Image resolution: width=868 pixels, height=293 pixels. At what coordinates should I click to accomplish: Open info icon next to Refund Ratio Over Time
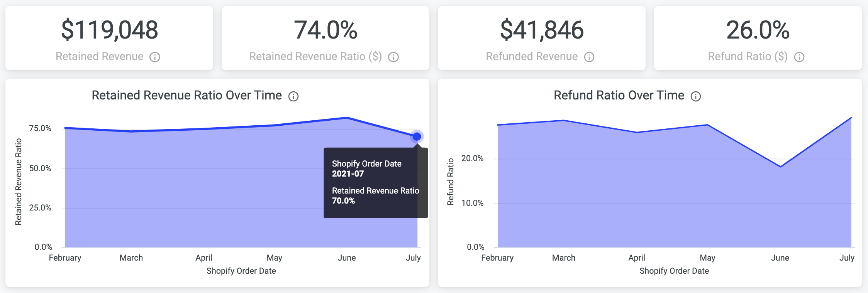tap(695, 96)
